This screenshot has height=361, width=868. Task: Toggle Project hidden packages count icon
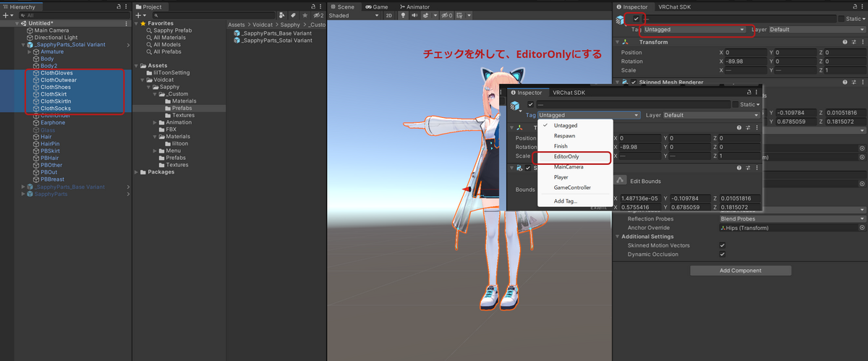pyautogui.click(x=318, y=15)
